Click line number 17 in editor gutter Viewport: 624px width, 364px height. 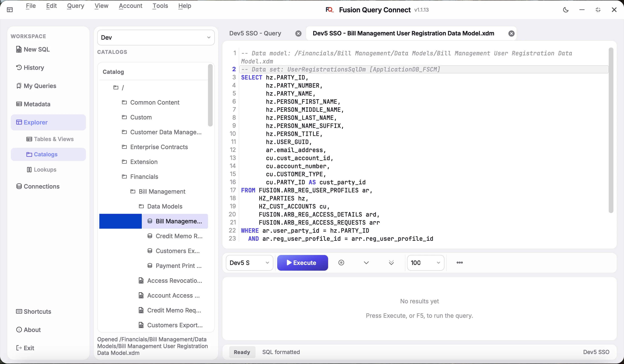point(233,190)
